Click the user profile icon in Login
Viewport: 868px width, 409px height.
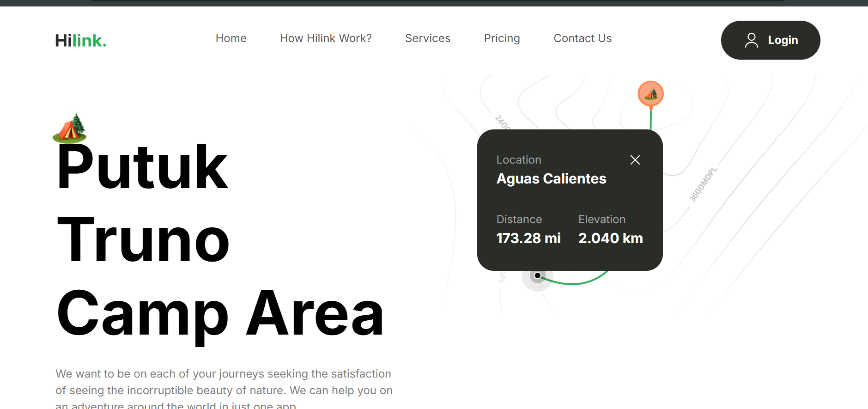click(751, 40)
